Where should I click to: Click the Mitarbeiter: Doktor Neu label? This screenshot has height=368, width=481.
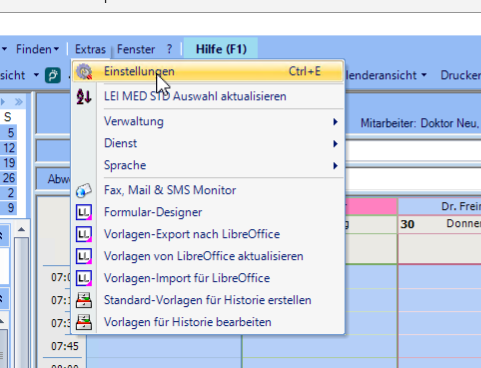[420, 123]
